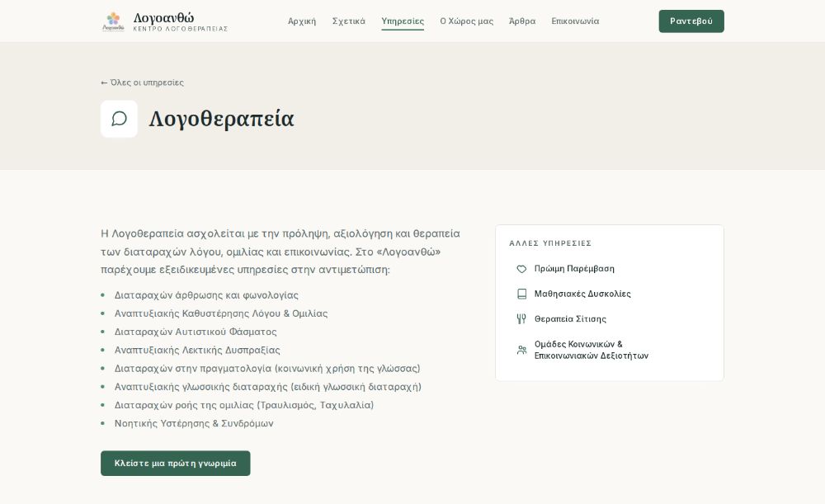Go back via Όλες οι υπηρεσίες link

coord(142,82)
